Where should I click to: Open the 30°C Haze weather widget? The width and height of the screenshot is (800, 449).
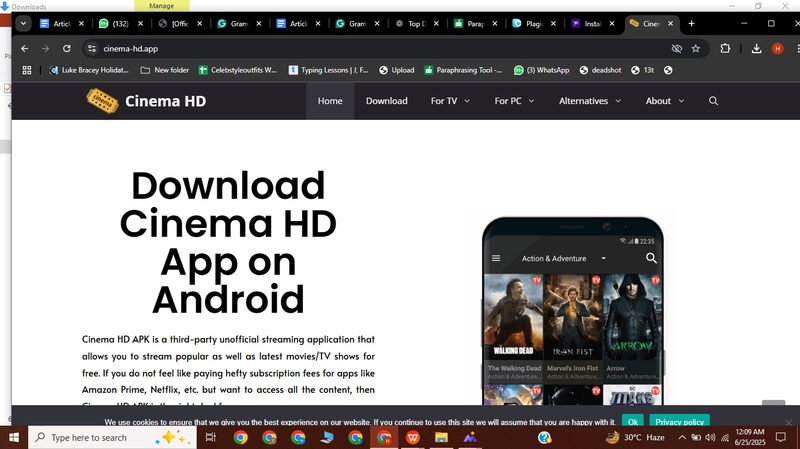coord(635,438)
